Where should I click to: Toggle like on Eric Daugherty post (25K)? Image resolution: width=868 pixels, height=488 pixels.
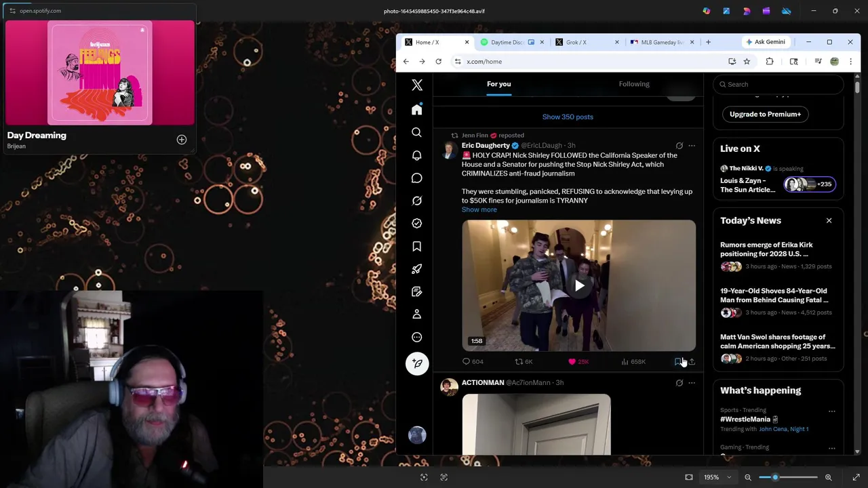(x=578, y=362)
